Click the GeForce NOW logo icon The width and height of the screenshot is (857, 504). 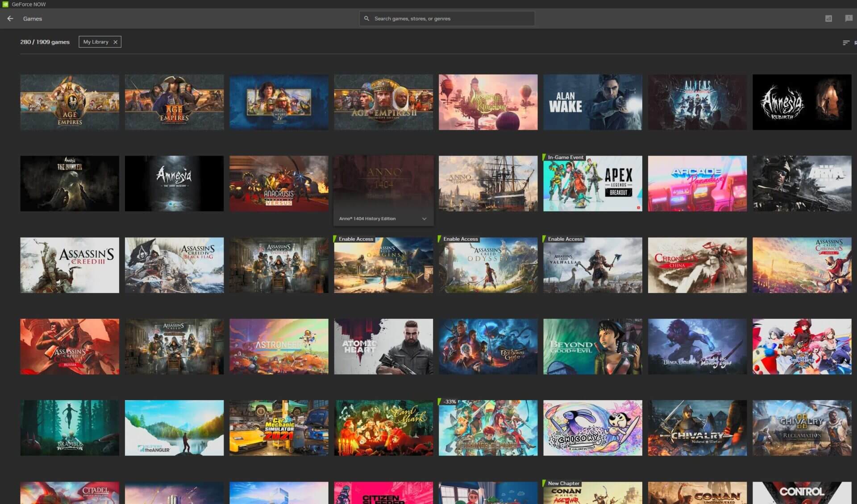pos(5,4)
